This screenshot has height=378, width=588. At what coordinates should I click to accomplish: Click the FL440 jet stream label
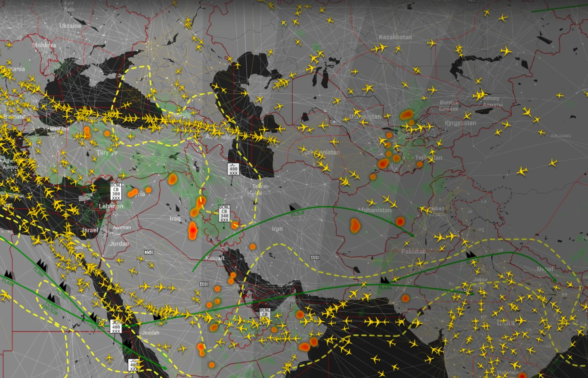point(384,287)
